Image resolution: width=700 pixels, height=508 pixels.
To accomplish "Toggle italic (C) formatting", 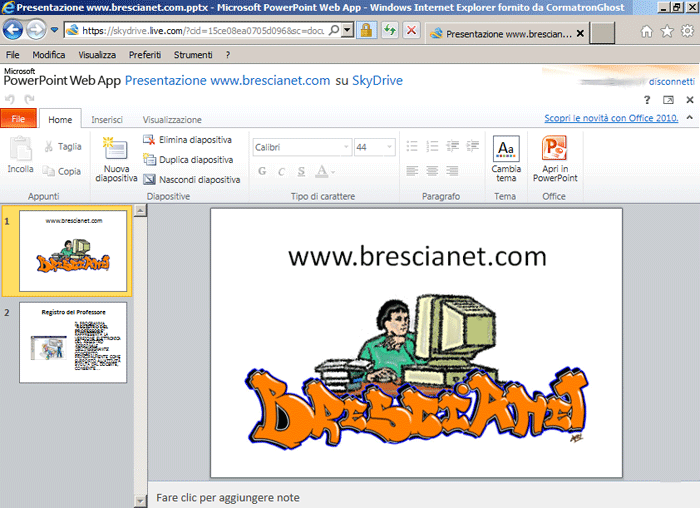I will coord(281,171).
